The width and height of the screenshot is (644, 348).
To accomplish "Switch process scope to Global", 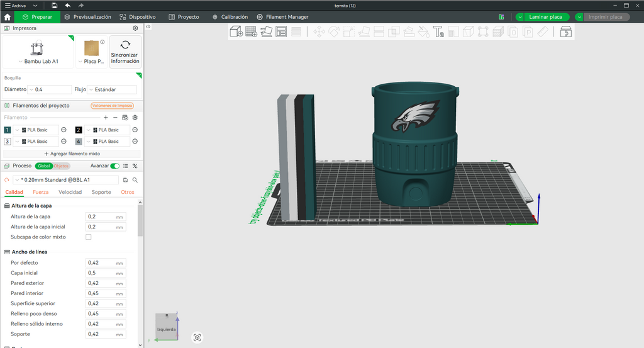I will click(x=44, y=166).
